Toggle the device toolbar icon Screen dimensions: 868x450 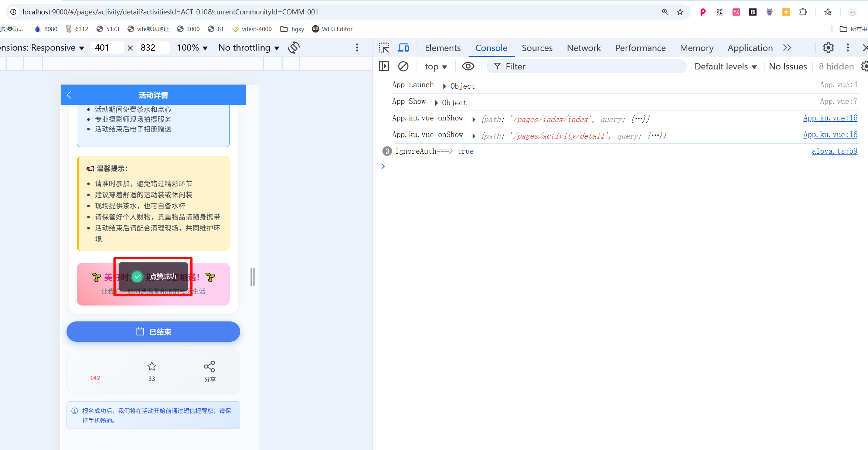[403, 48]
